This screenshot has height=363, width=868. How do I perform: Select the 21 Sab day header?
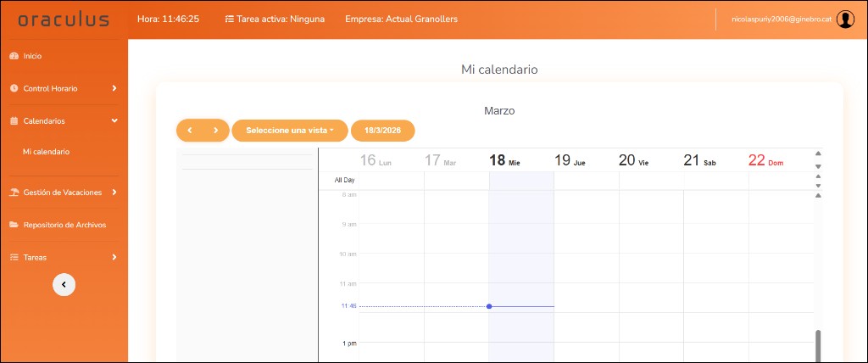pyautogui.click(x=699, y=160)
